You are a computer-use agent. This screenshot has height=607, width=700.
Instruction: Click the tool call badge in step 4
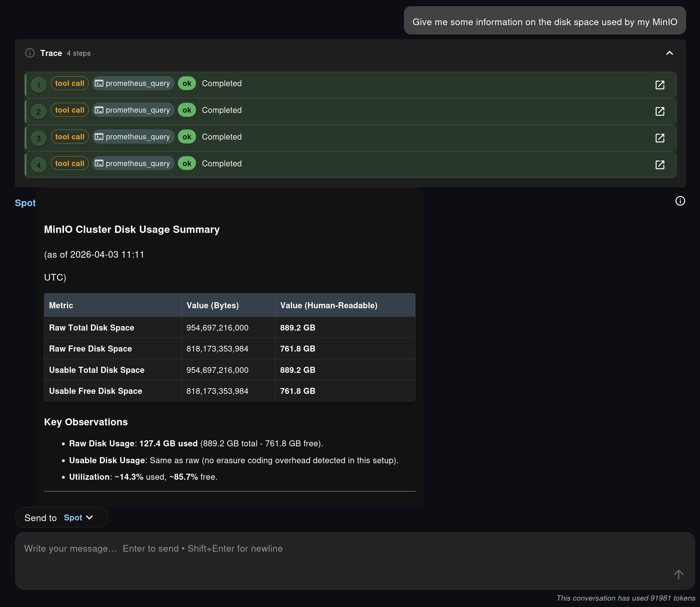(70, 164)
